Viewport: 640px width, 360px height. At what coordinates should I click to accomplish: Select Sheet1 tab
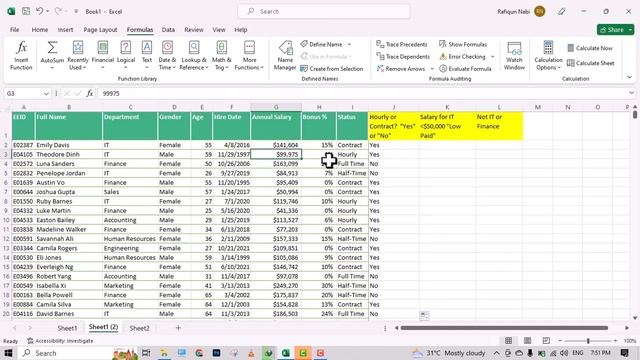(67, 328)
